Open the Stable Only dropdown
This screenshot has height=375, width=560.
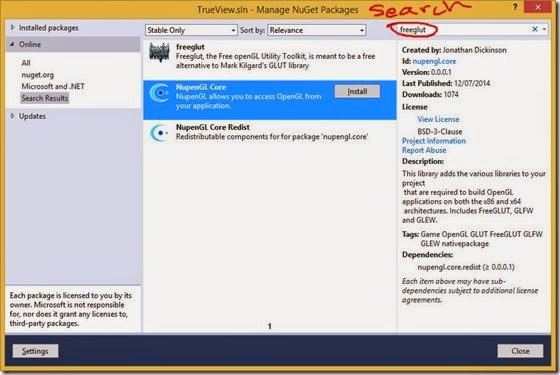(191, 30)
